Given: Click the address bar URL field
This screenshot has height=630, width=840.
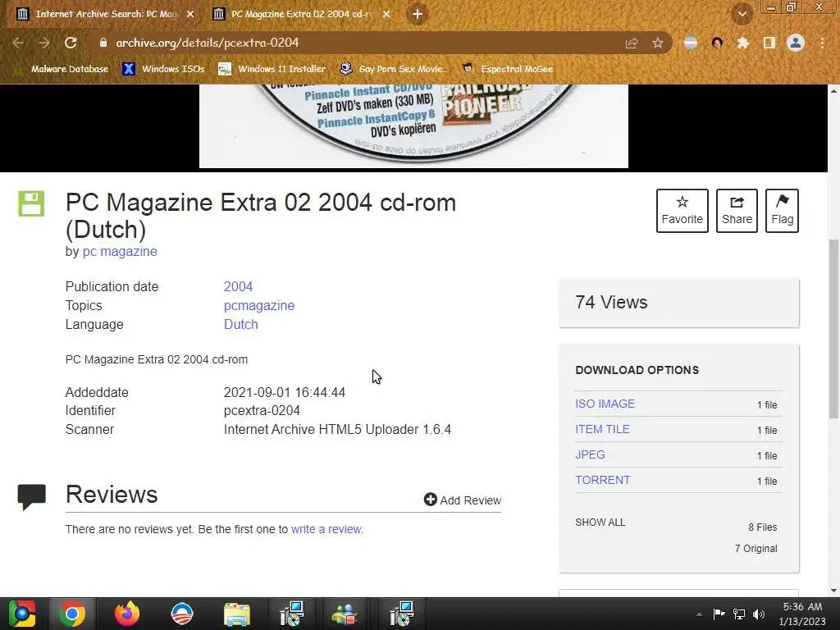Looking at the screenshot, I should (364, 43).
